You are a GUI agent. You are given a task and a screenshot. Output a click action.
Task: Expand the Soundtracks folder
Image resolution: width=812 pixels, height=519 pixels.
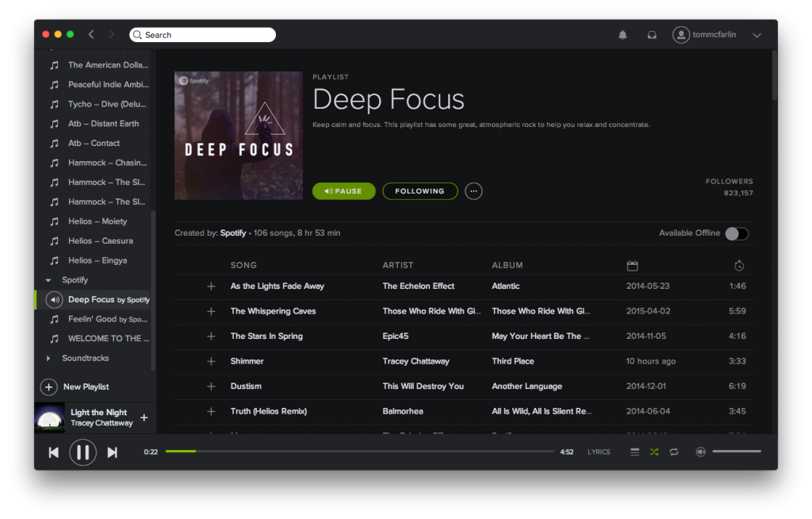[x=48, y=358]
